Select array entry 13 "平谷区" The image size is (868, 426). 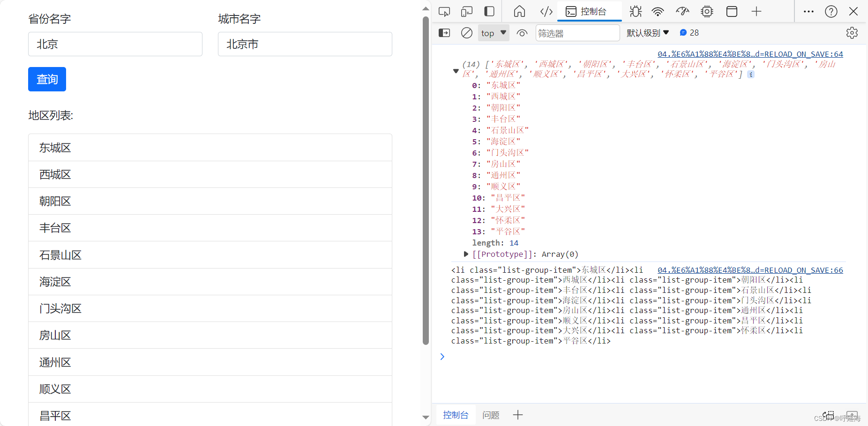click(x=498, y=232)
